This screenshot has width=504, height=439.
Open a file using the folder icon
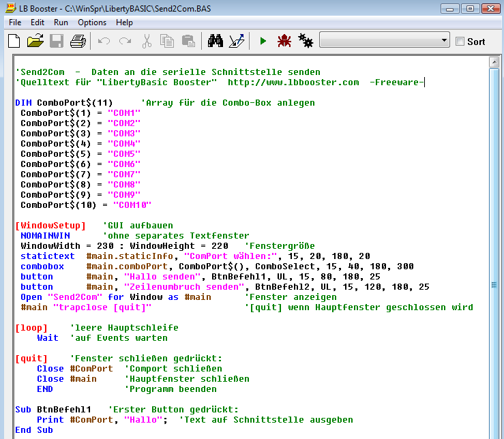pyautogui.click(x=35, y=41)
